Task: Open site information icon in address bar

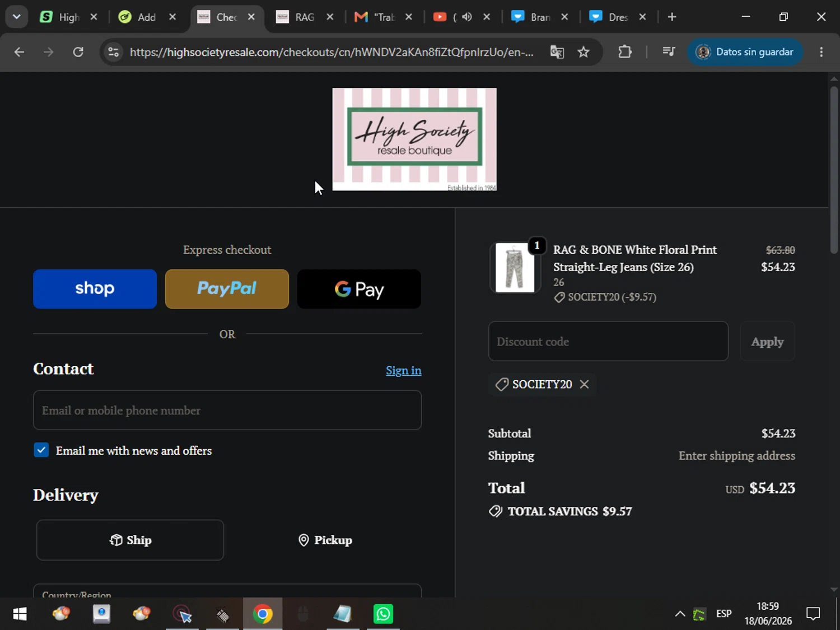Action: point(114,52)
